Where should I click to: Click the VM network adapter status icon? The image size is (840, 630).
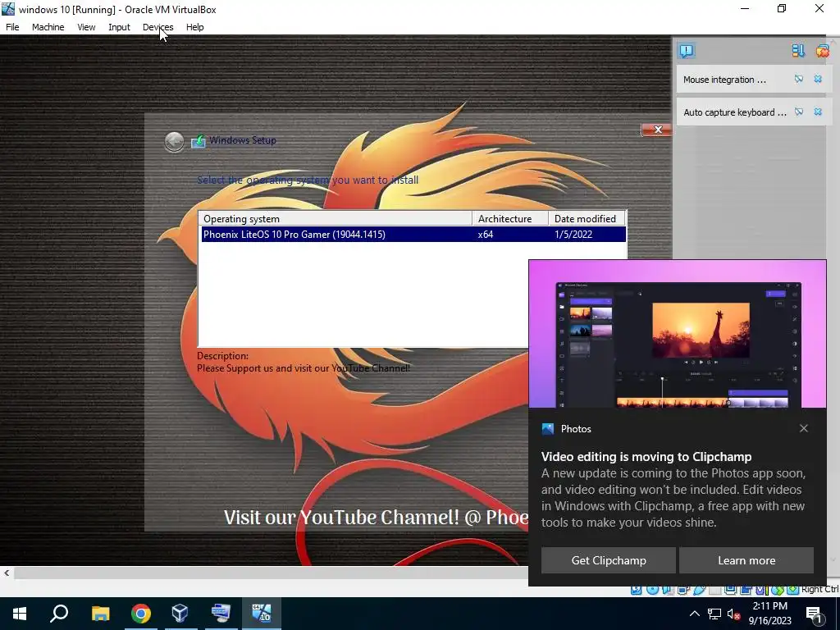(683, 590)
